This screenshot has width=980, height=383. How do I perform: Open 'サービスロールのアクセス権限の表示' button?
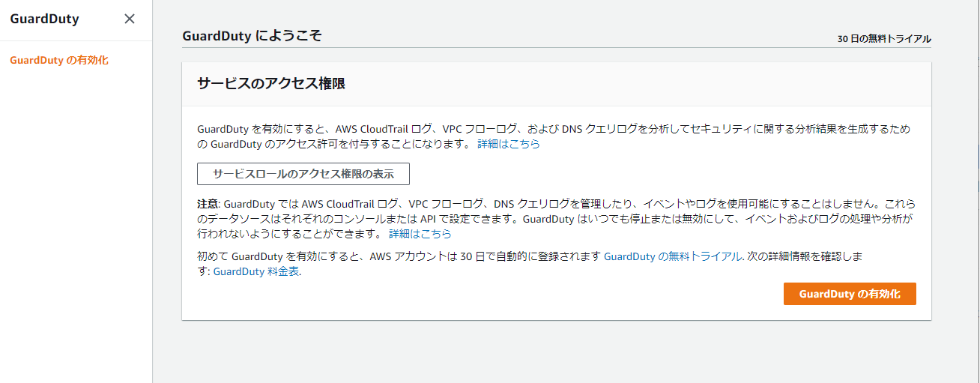click(x=303, y=173)
